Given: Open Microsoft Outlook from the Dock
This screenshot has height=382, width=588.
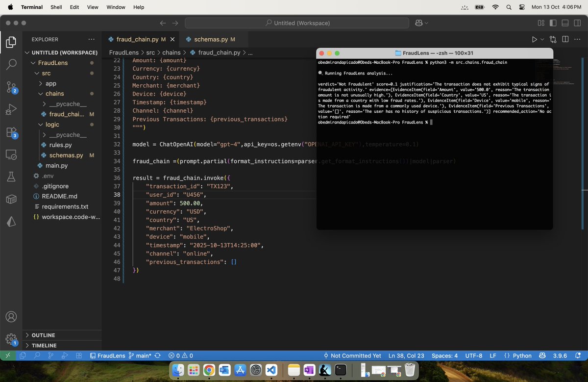Looking at the screenshot, I should coord(224,370).
